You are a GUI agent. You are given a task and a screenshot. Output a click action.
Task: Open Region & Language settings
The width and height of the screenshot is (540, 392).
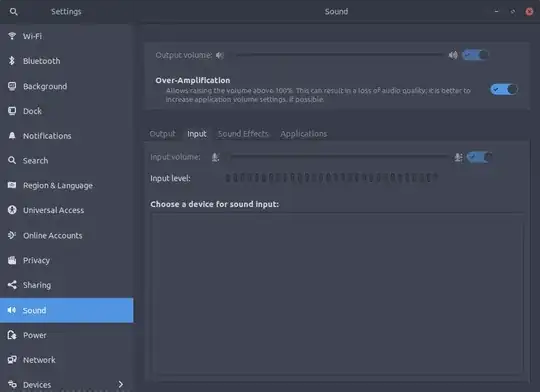pyautogui.click(x=66, y=185)
